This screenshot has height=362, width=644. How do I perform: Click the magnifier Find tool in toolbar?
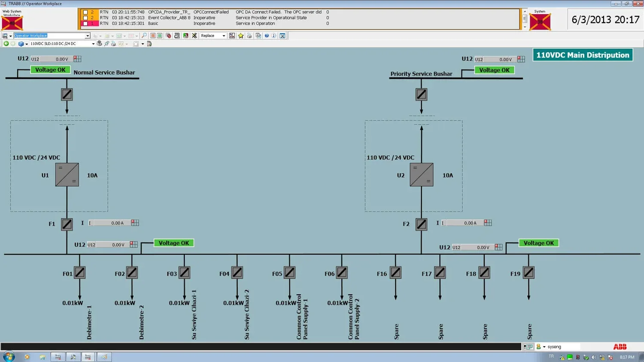(144, 36)
